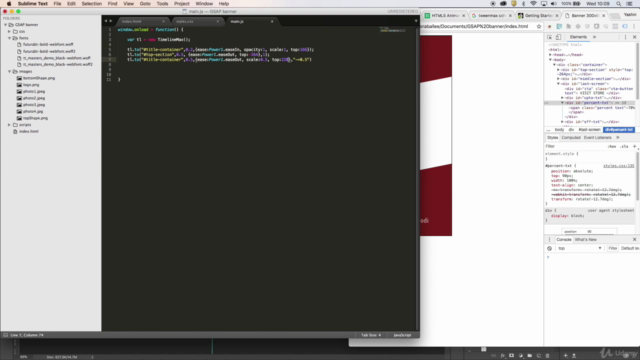Switch to the What's New drawer tab

pyautogui.click(x=586, y=240)
